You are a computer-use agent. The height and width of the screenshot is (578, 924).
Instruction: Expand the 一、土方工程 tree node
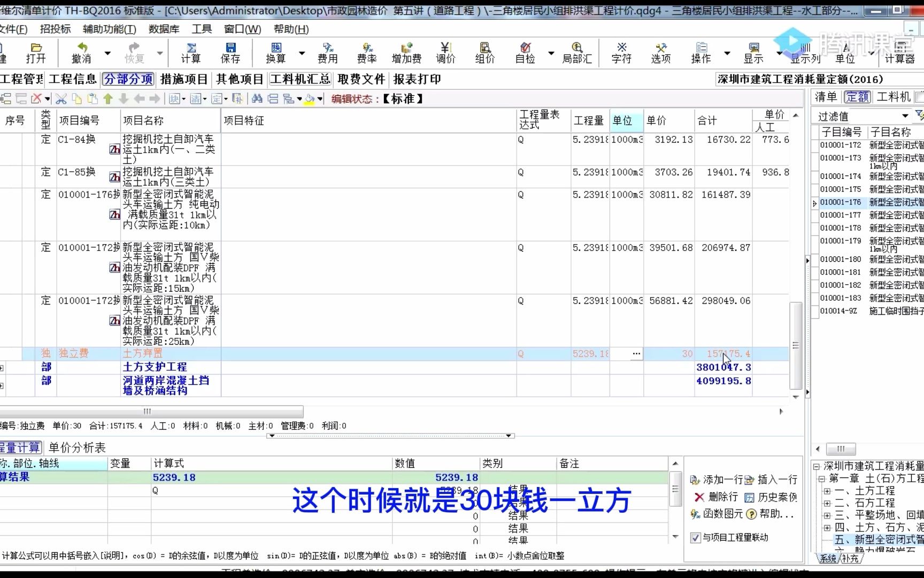tap(827, 491)
